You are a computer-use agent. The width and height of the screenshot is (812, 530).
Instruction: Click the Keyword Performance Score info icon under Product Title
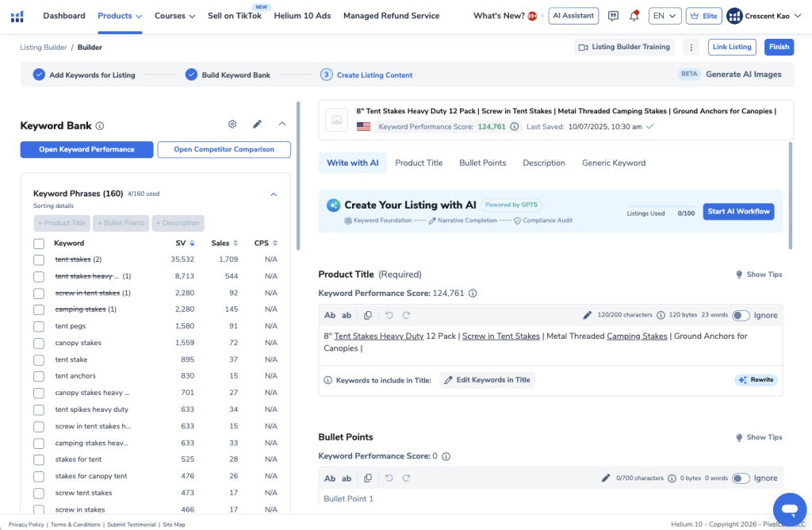(473, 294)
